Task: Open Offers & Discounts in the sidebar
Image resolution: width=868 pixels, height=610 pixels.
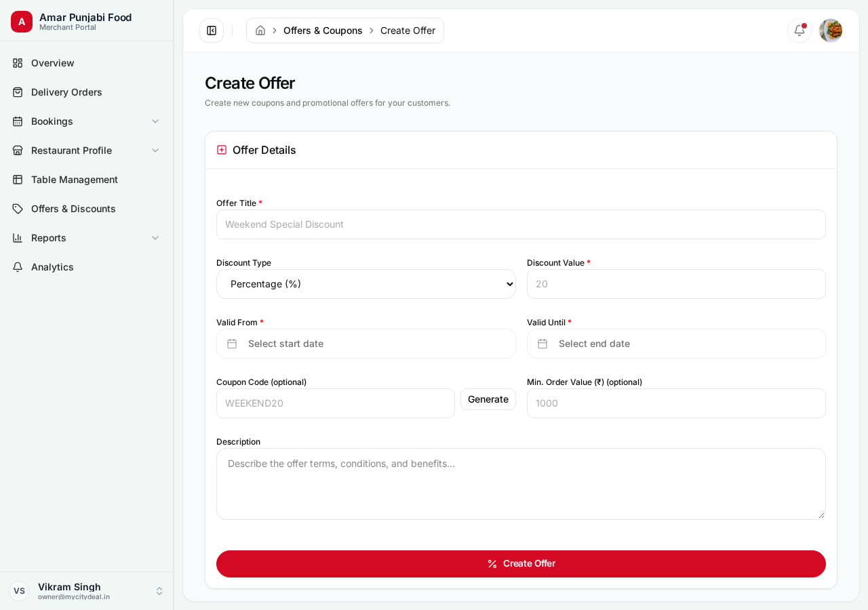Action: pos(87,209)
